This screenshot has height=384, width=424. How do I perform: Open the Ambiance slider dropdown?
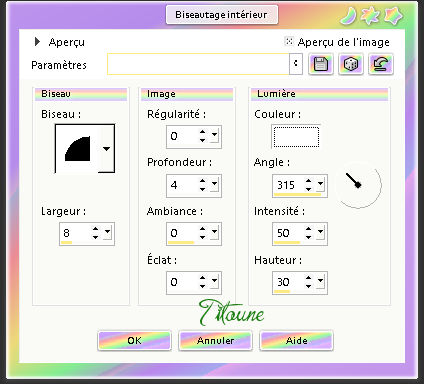214,232
